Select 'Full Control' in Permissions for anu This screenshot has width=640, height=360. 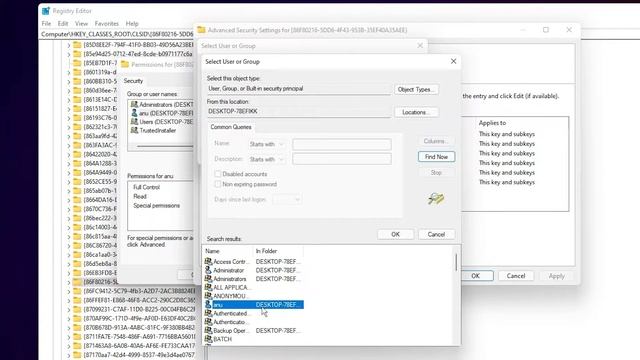147,187
